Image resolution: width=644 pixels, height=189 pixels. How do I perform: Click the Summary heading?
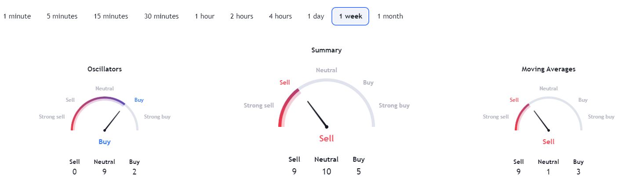pyautogui.click(x=327, y=50)
